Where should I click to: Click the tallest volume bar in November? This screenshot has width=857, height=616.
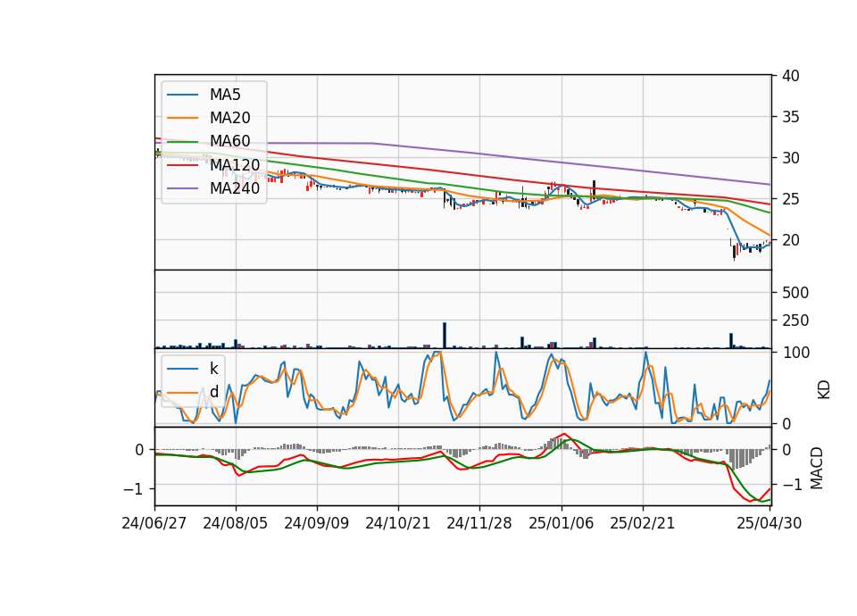tap(445, 335)
